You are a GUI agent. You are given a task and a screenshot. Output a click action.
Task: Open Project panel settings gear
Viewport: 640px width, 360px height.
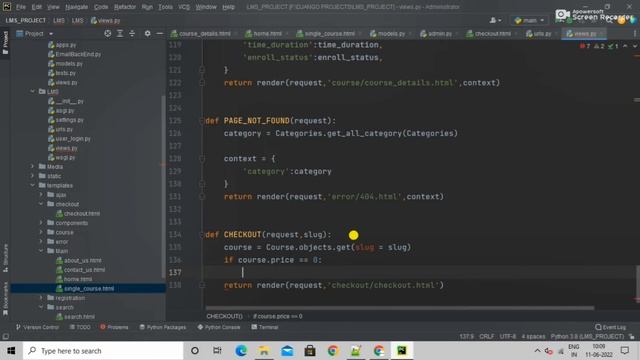click(147, 33)
